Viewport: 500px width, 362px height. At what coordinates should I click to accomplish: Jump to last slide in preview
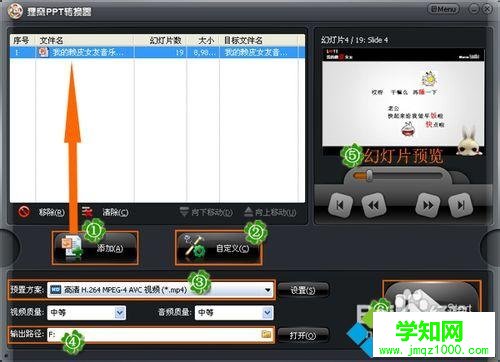[x=461, y=205]
